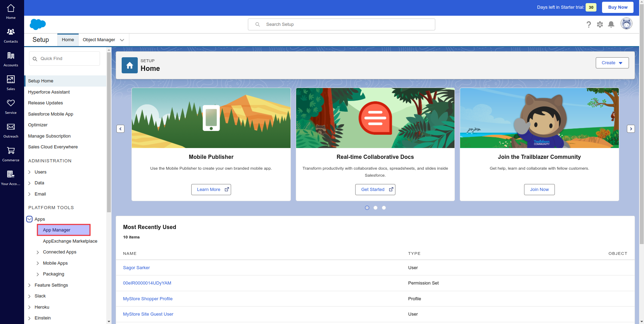This screenshot has height=324, width=644.
Task: Open Optimizer
Action: 38,125
